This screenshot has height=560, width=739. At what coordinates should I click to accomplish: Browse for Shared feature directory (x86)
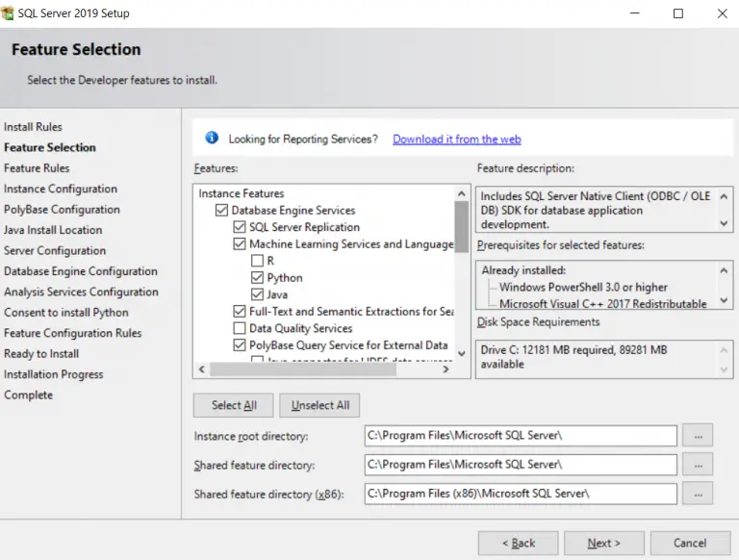698,494
